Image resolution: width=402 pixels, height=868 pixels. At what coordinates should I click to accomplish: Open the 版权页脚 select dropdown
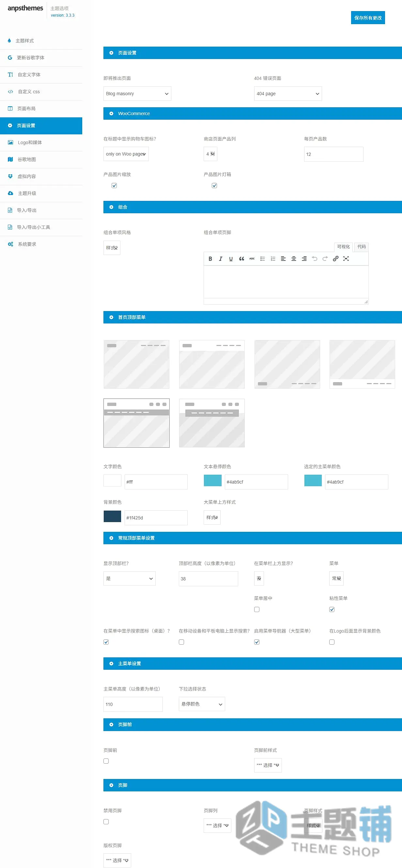tap(117, 861)
